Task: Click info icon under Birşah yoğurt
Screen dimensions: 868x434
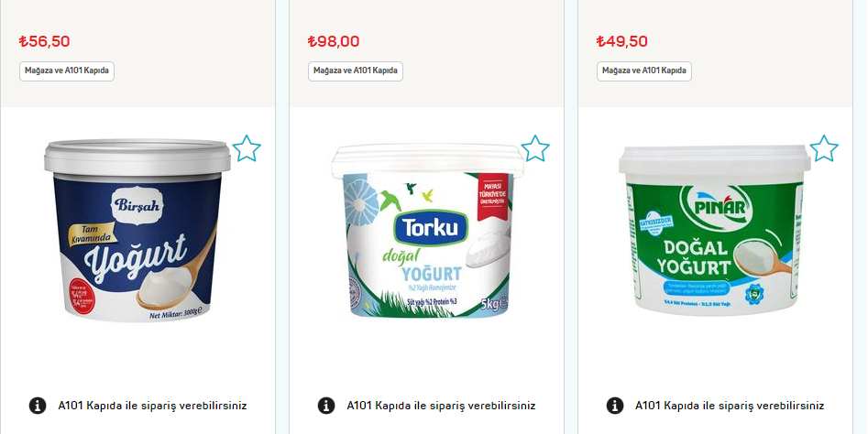Action: point(38,406)
